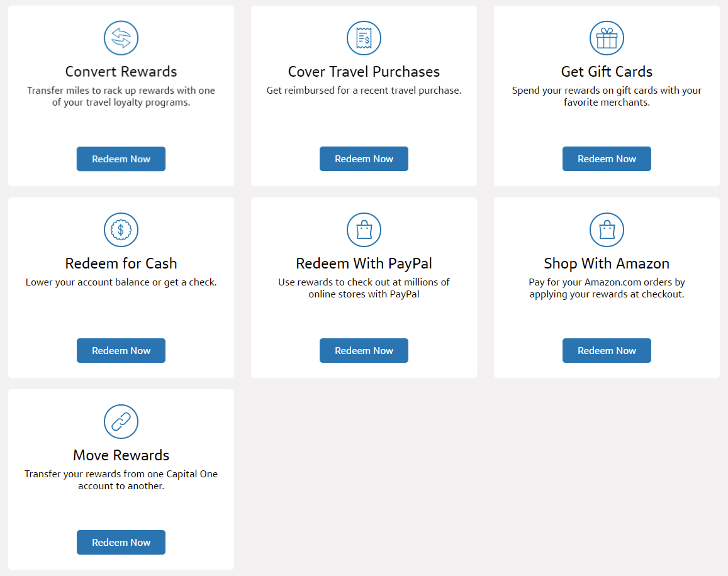Click 'Pay for your Amazon.com orders' text
The height and width of the screenshot is (576, 728).
[600, 282]
